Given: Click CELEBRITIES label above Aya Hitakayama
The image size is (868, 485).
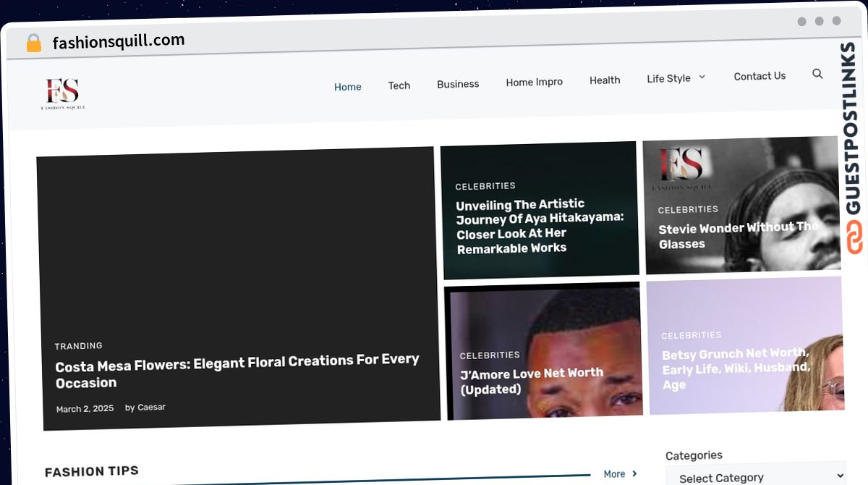Looking at the screenshot, I should (x=485, y=186).
